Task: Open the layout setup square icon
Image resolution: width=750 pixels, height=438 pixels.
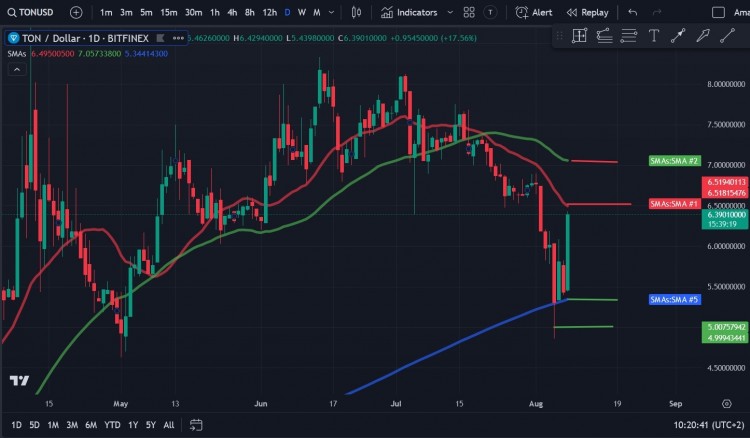Action: 718,12
